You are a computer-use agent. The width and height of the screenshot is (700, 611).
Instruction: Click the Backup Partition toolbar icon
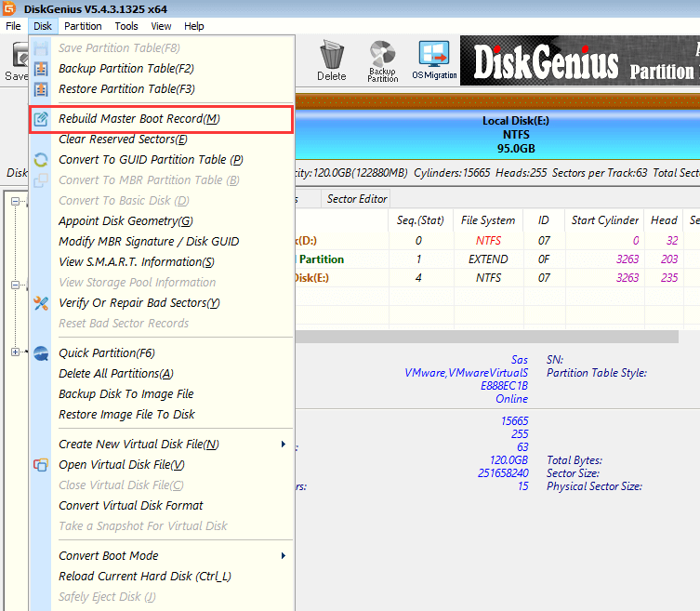coord(382,55)
